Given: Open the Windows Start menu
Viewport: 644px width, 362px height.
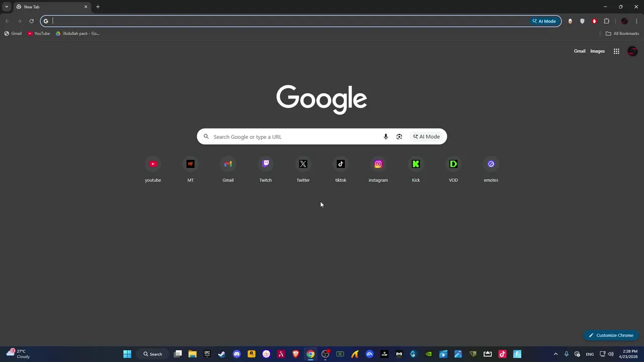Looking at the screenshot, I should click(x=127, y=354).
